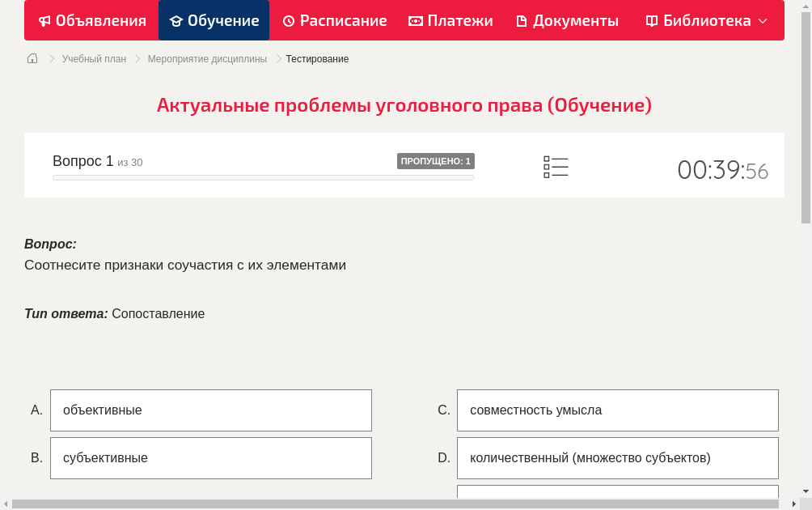The image size is (812, 510).
Task: Select answer option B субъективные
Action: coord(210,457)
